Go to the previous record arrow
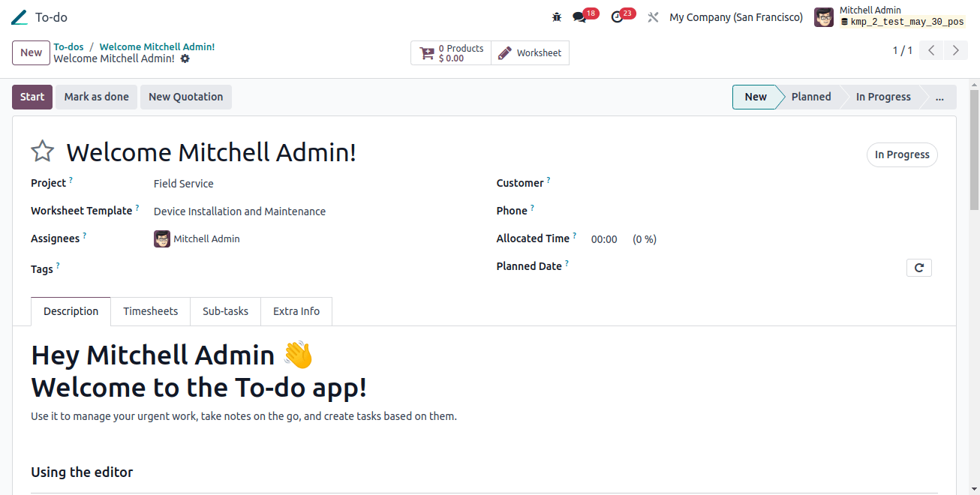This screenshot has height=495, width=980. (x=931, y=51)
